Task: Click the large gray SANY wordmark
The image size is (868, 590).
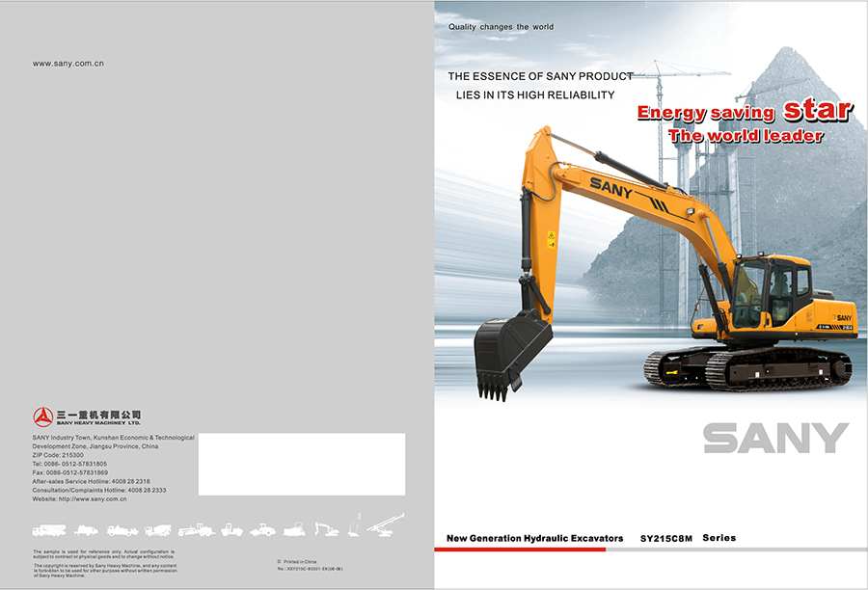Action: (x=775, y=439)
